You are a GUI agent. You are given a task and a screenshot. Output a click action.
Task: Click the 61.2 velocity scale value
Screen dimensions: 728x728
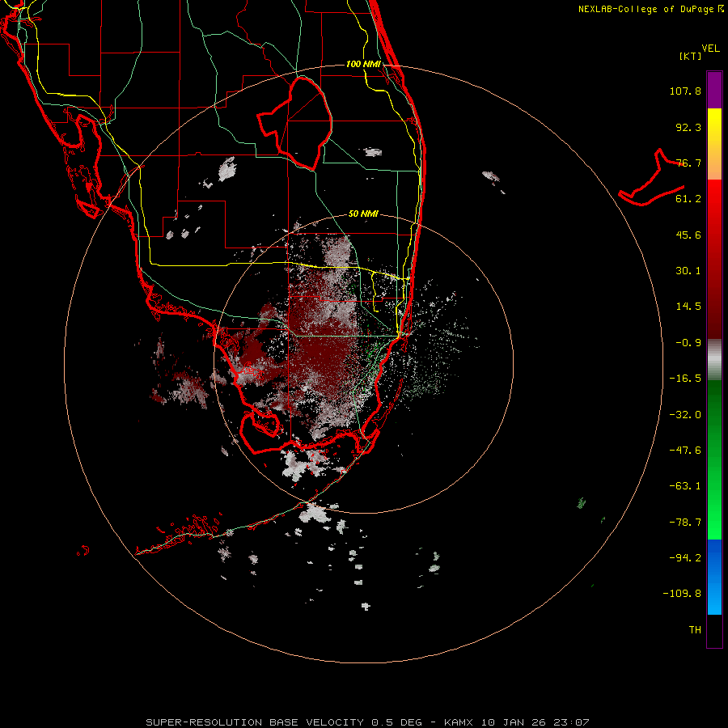tap(688, 199)
